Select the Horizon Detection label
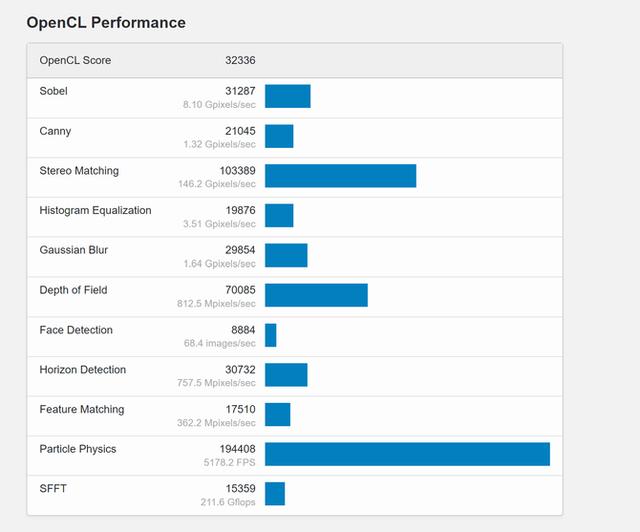640x532 pixels. click(83, 370)
